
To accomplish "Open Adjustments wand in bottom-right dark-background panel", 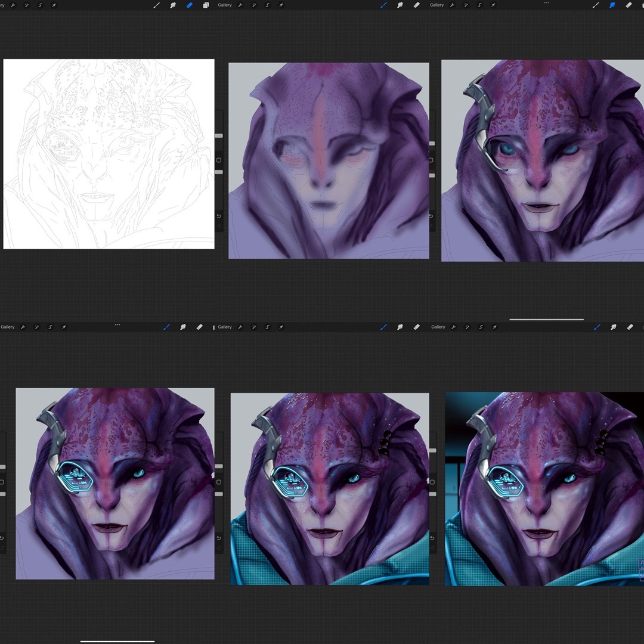I will (467, 327).
